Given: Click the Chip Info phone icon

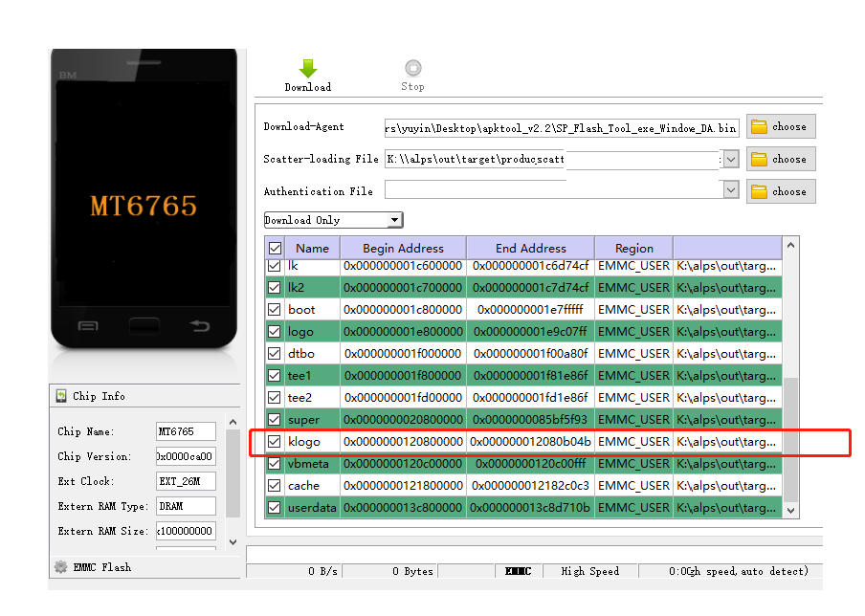Looking at the screenshot, I should 60,395.
